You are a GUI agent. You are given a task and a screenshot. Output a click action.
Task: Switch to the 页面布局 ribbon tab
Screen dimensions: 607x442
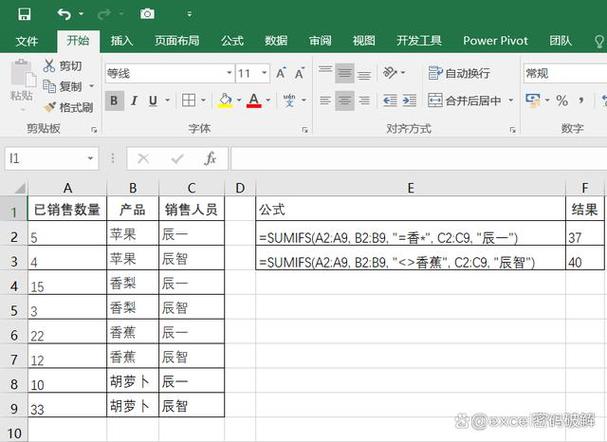pyautogui.click(x=177, y=41)
